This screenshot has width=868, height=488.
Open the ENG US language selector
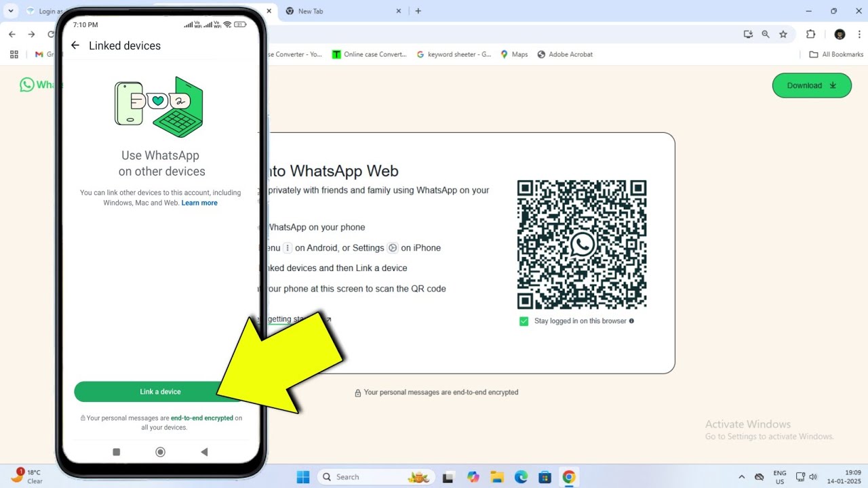click(x=780, y=477)
